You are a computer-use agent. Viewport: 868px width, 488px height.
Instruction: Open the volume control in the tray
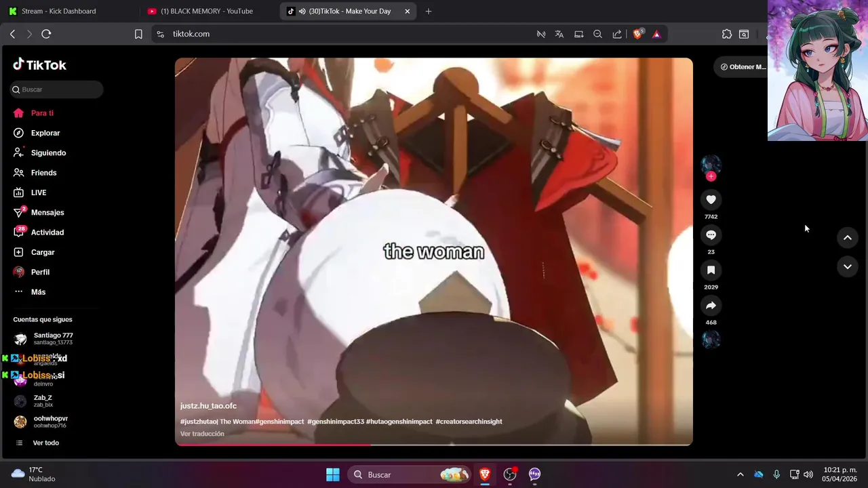point(808,474)
